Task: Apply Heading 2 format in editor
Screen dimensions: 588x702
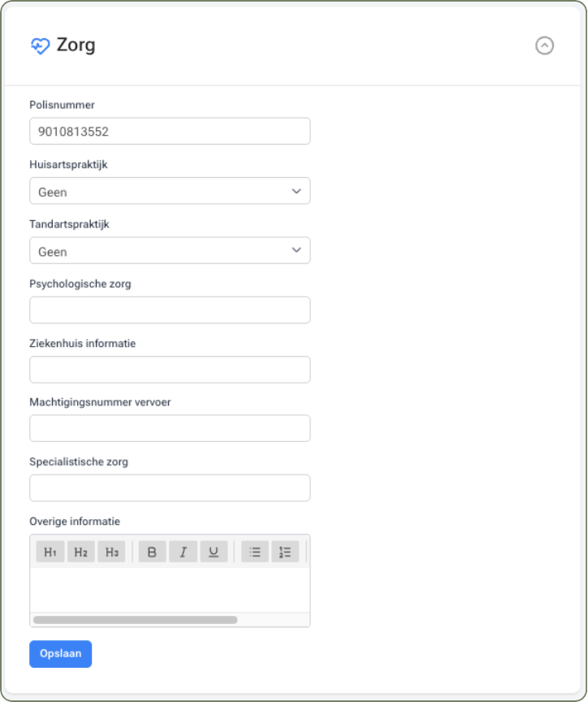Action: coord(80,552)
